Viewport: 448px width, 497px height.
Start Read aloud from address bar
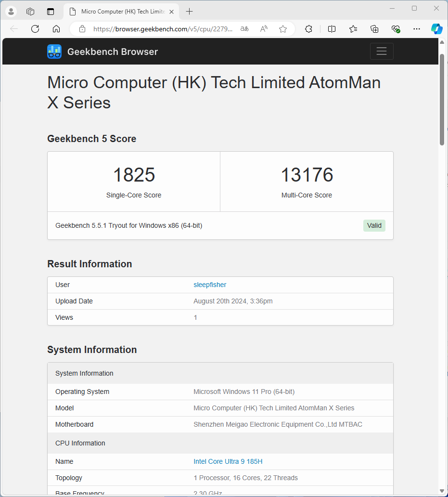264,29
